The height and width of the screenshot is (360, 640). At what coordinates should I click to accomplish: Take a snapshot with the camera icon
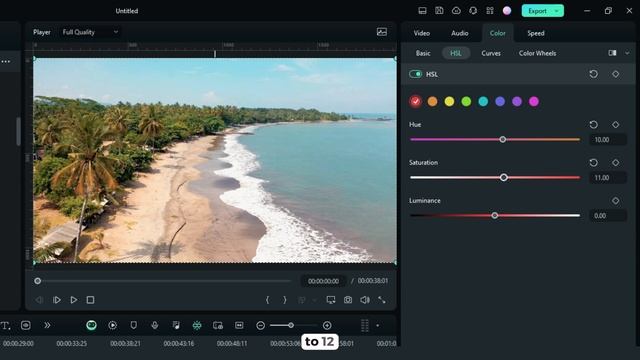348,300
